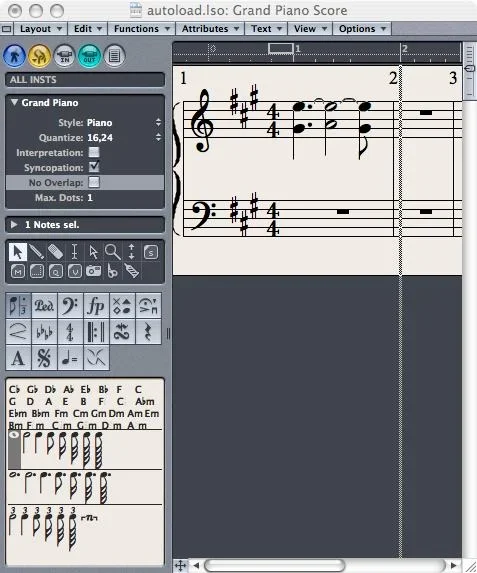477x573 pixels.
Task: Select the Magnifying glass zoom tool
Action: coord(113,252)
